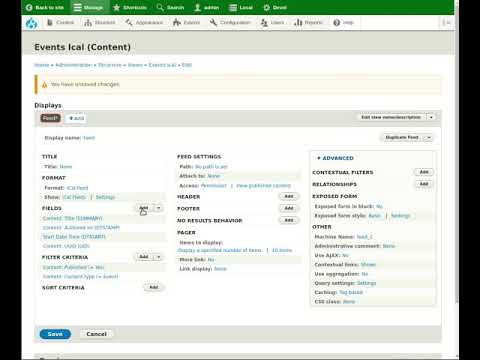This screenshot has width=480, height=360.
Task: Click the Configuration text in the admin menu
Action: pyautogui.click(x=235, y=22)
